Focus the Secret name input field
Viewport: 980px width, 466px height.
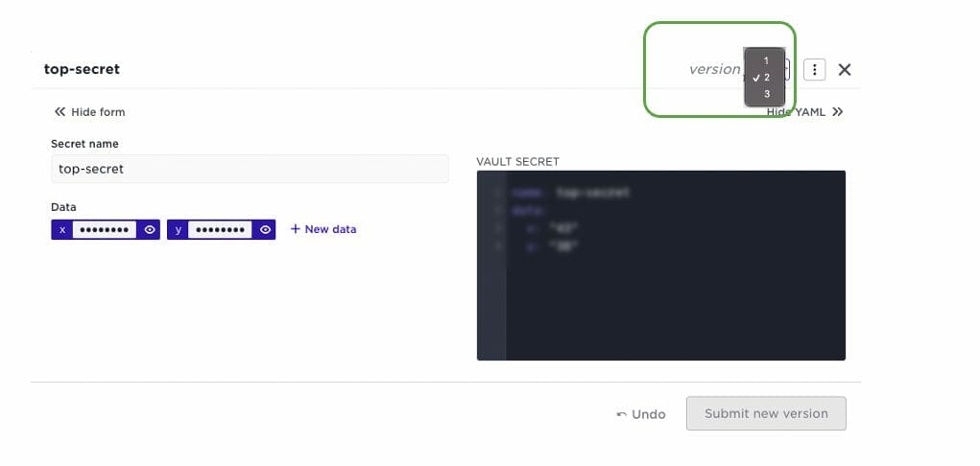point(250,169)
